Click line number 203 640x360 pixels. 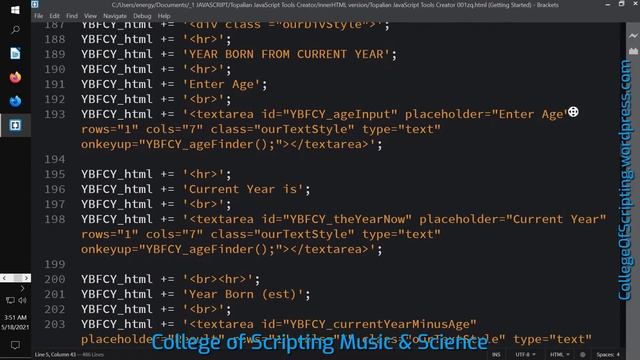click(55, 324)
